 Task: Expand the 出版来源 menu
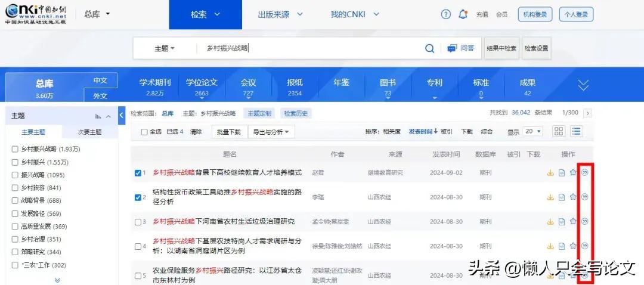280,14
